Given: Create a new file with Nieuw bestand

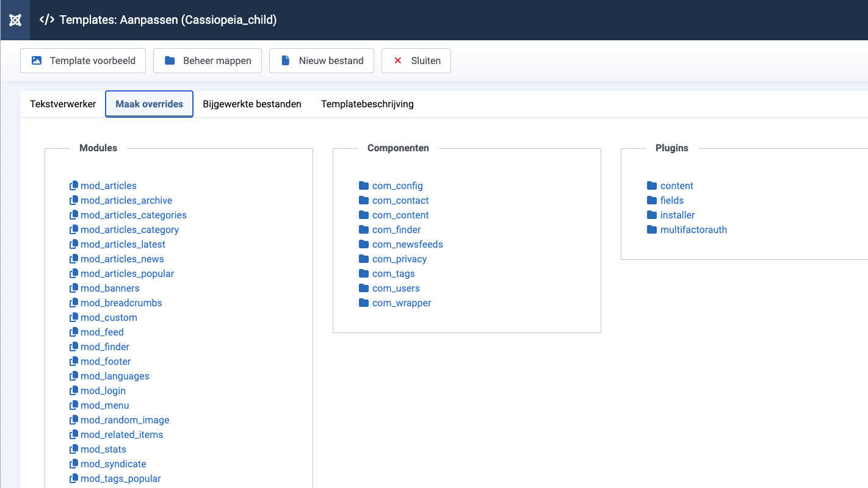Looking at the screenshot, I should click(321, 60).
